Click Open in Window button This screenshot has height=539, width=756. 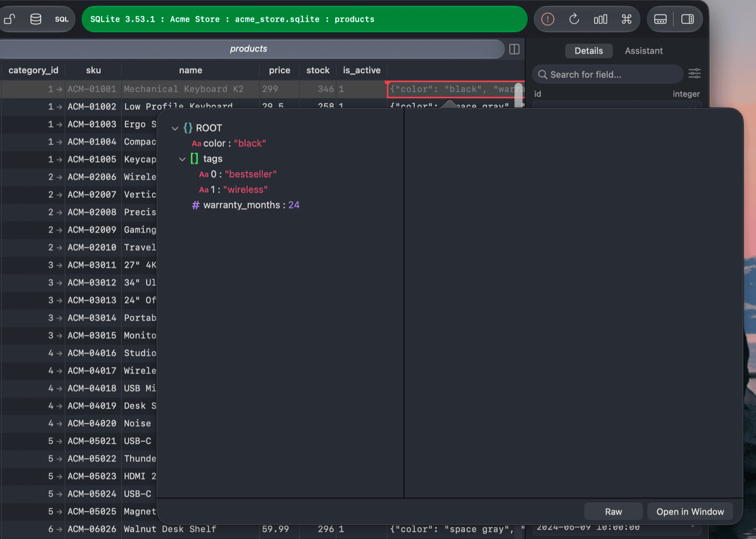690,512
